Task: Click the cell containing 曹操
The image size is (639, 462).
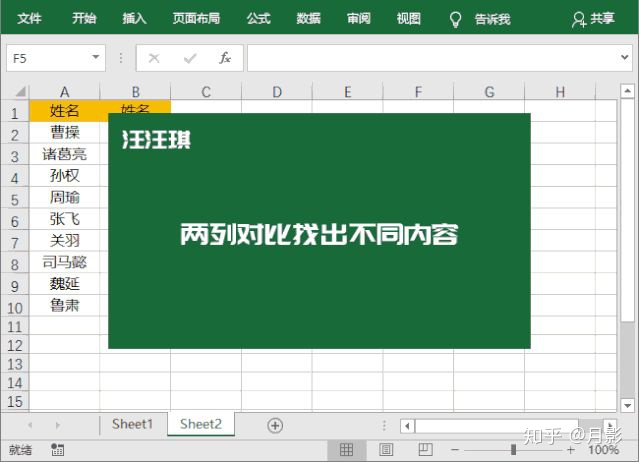Action: click(64, 132)
